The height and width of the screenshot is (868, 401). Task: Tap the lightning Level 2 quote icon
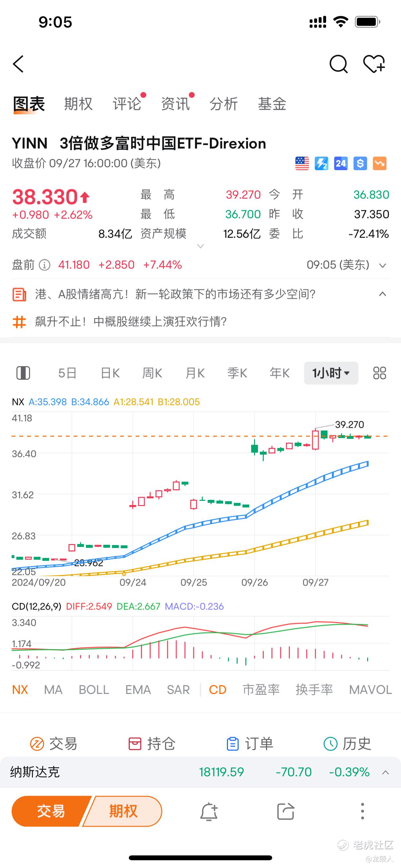click(322, 163)
